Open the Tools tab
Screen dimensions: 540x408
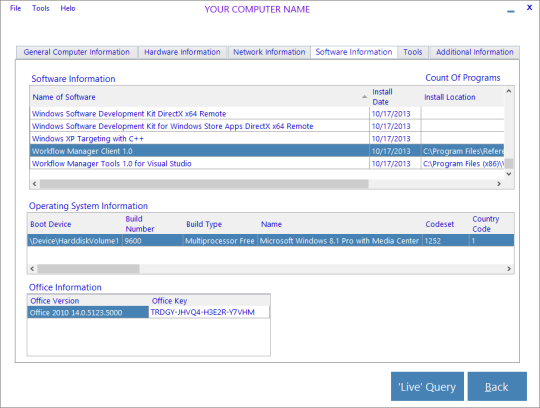tap(413, 52)
